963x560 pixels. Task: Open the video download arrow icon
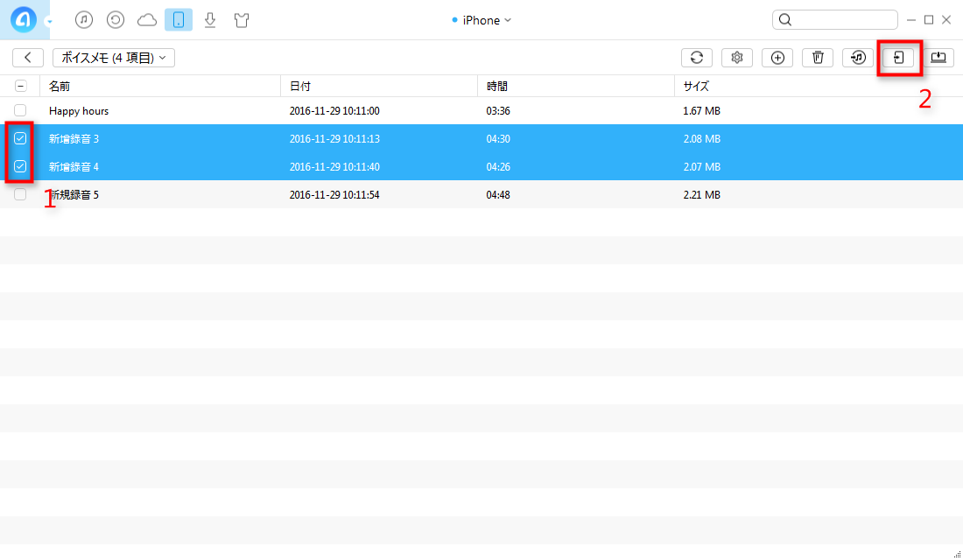click(210, 20)
